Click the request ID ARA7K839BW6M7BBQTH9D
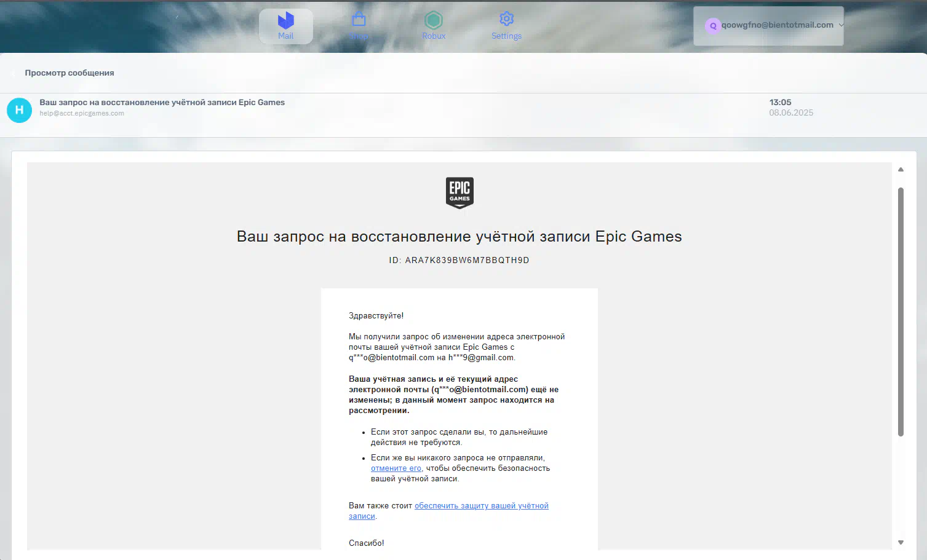The width and height of the screenshot is (927, 560). (467, 261)
